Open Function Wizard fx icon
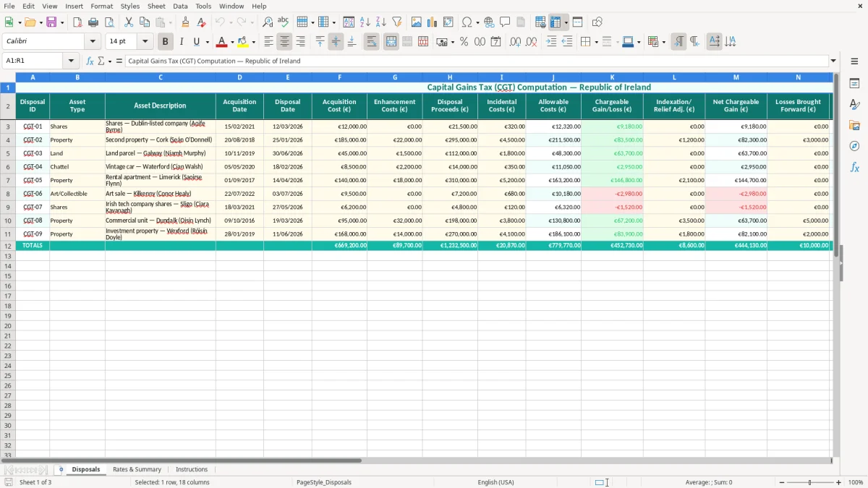The width and height of the screenshot is (868, 488). click(90, 61)
